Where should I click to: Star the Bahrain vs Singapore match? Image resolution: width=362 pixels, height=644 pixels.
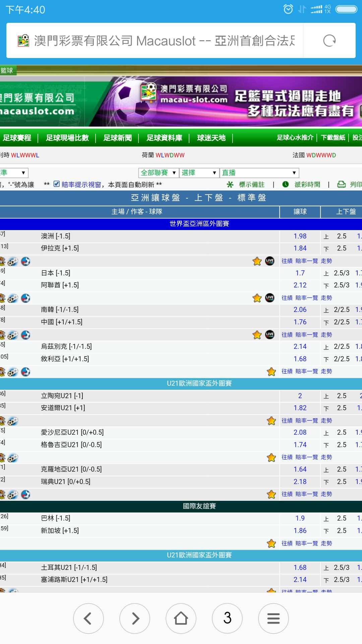point(271,543)
